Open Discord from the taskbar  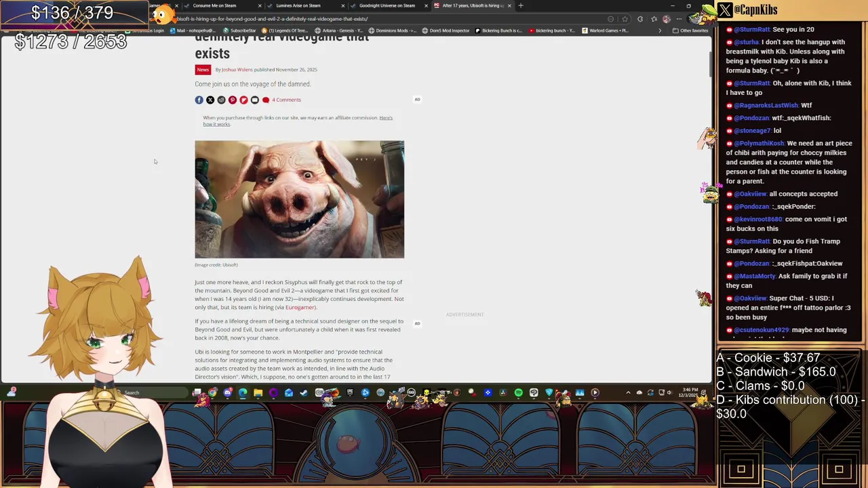click(228, 392)
